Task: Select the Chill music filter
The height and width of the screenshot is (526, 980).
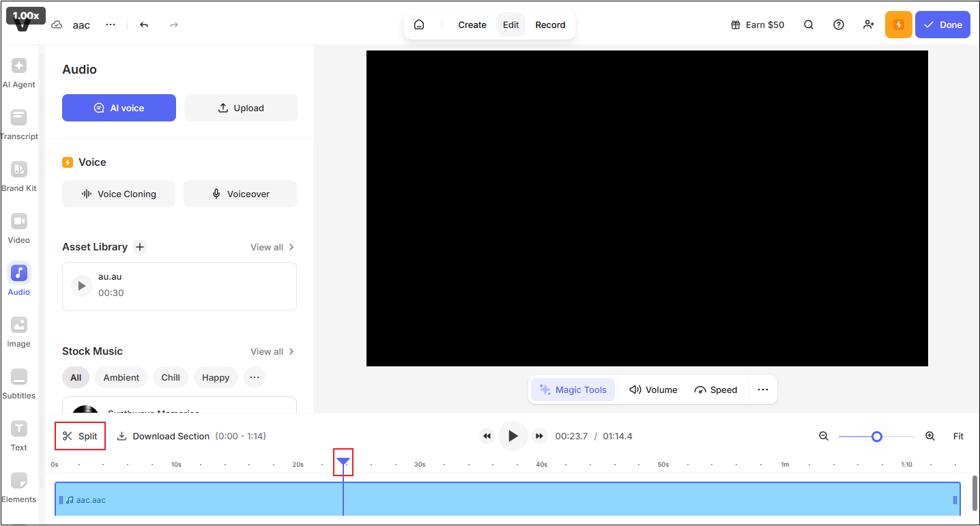Action: (170, 377)
